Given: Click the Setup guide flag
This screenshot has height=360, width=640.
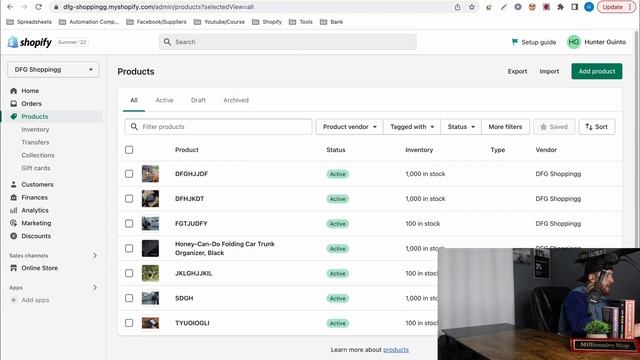Looking at the screenshot, I should click(515, 42).
